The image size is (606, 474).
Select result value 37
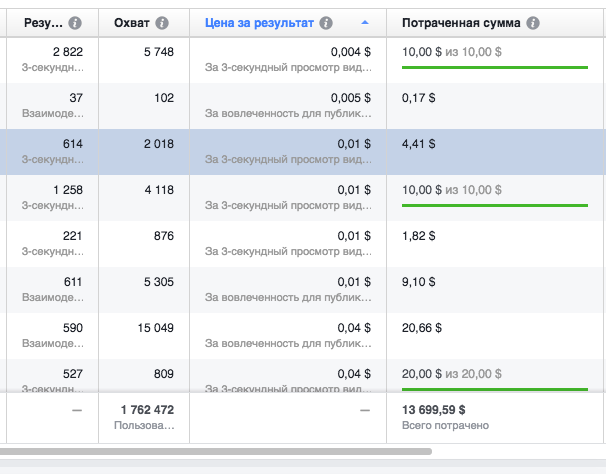(76, 98)
